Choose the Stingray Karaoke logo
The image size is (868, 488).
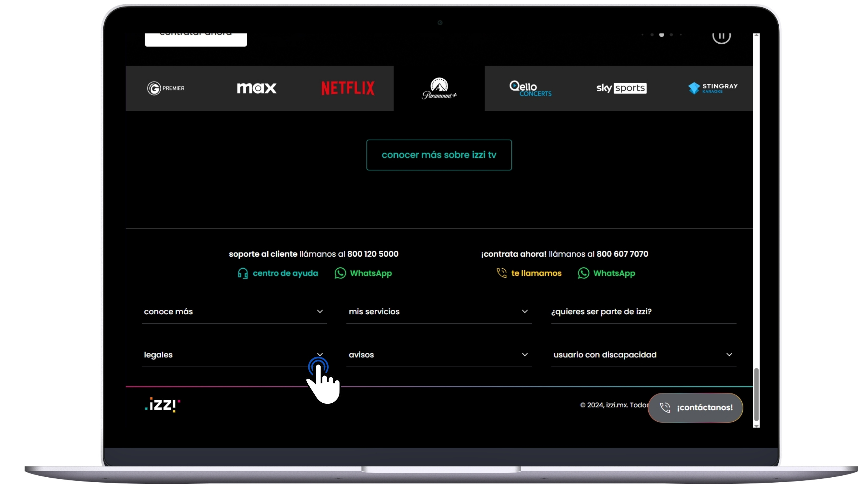pyautogui.click(x=713, y=88)
